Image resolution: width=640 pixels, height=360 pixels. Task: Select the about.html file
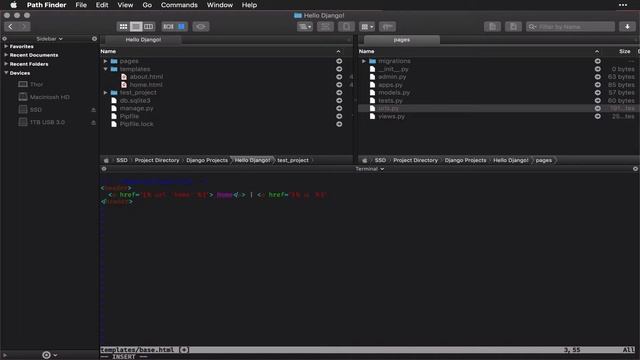(146, 77)
